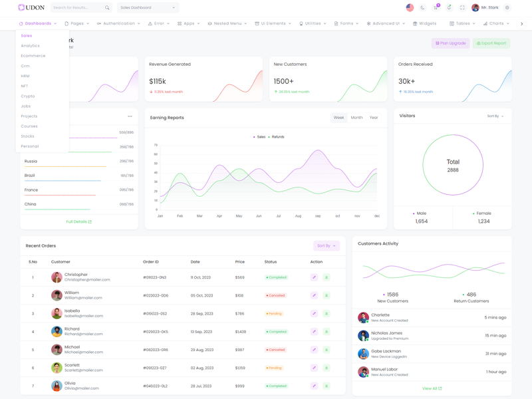Toggle dark mode with the moon icon
The width and height of the screenshot is (532, 399).
click(x=422, y=8)
